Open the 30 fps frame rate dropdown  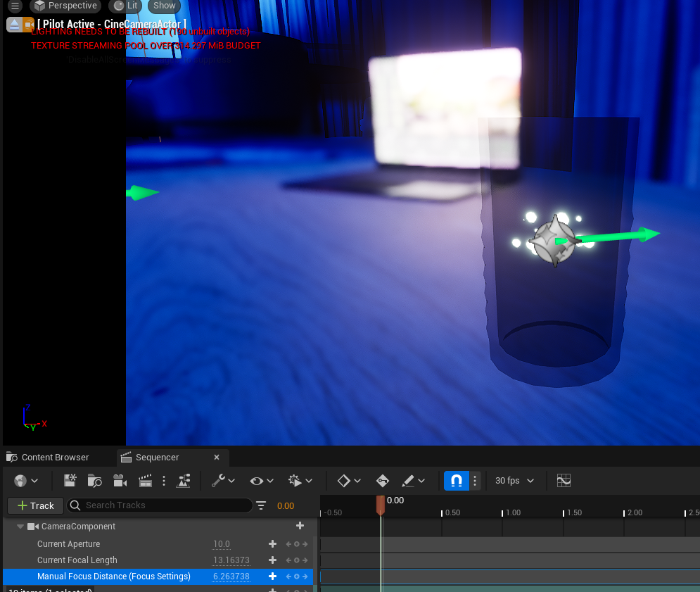514,481
